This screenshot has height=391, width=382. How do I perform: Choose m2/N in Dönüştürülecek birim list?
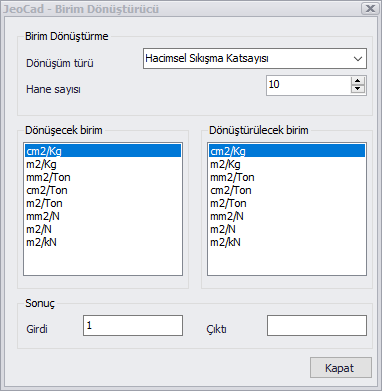[x=287, y=229]
